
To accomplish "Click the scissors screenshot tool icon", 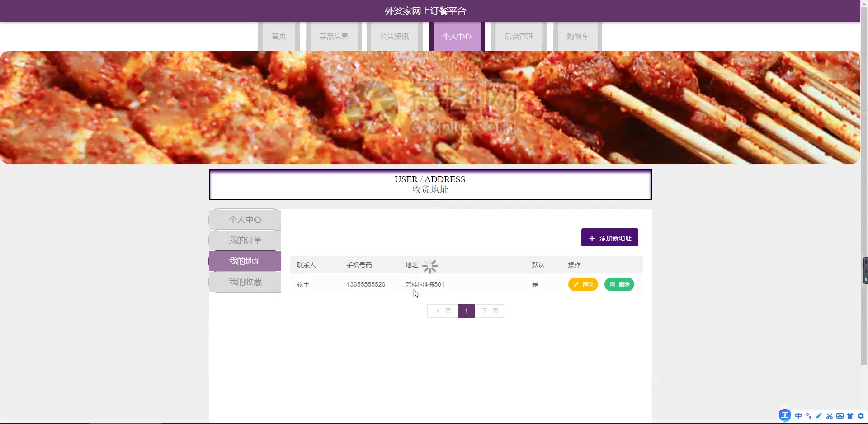I will (830, 416).
